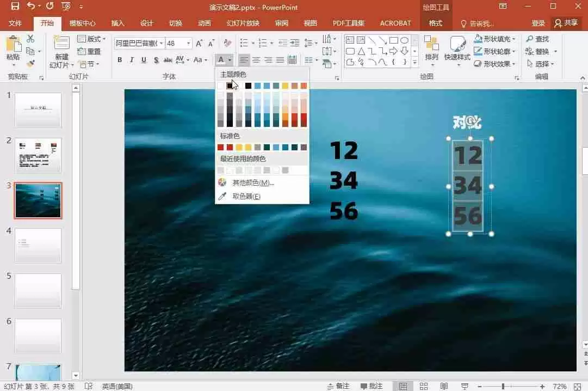This screenshot has width=588, height=391.
Task: Click the Reset (重置) button
Action: pos(90,51)
